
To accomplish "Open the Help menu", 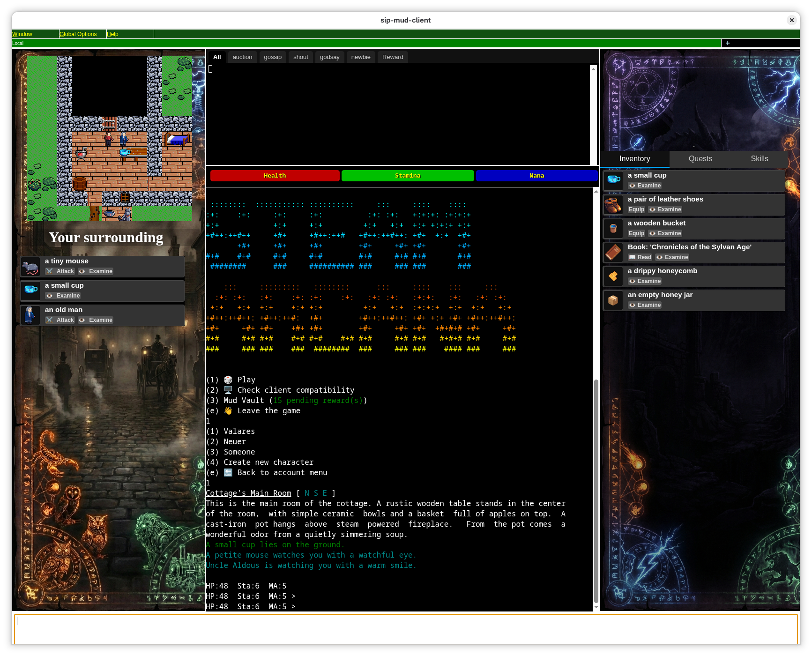I will 112,34.
